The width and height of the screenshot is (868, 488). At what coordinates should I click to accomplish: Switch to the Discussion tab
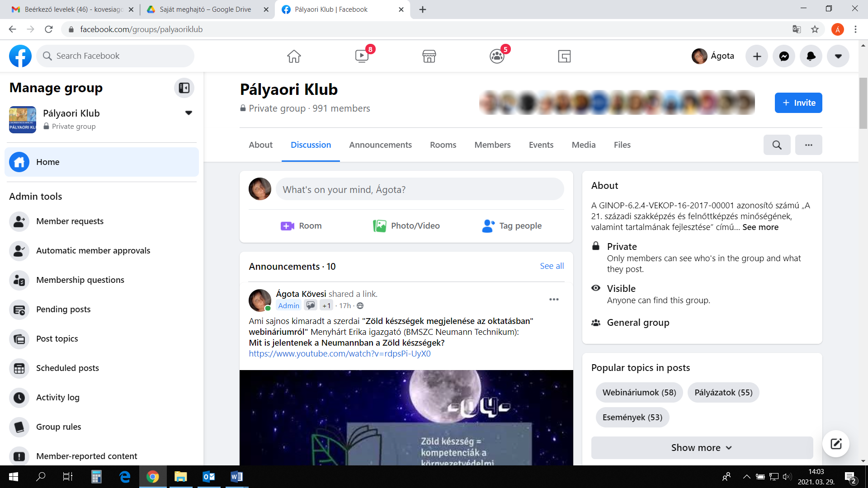coord(311,145)
